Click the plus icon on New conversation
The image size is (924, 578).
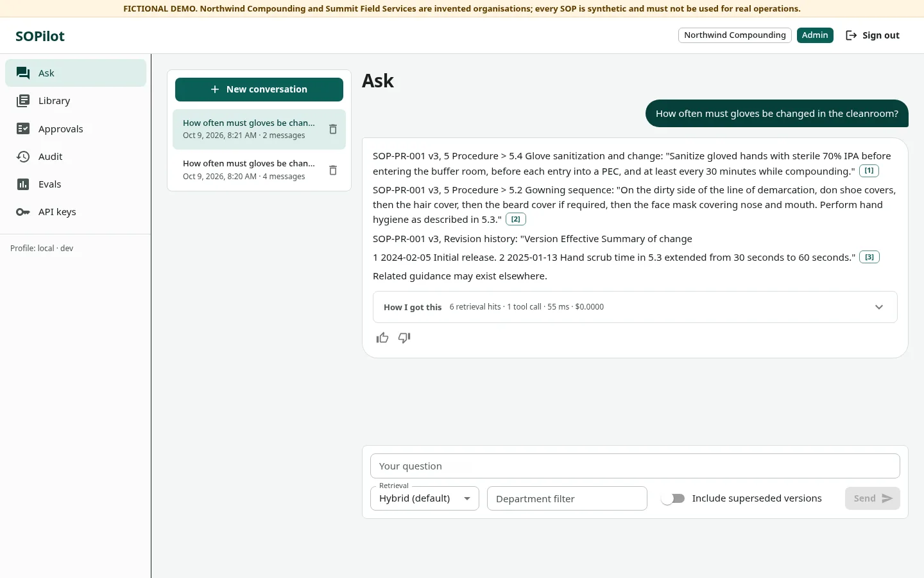pyautogui.click(x=215, y=89)
